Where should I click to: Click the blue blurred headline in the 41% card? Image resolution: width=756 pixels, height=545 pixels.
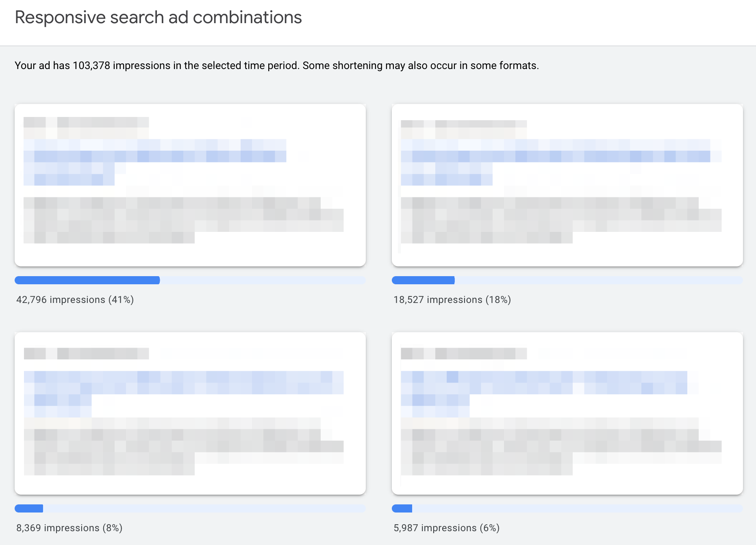coord(155,162)
